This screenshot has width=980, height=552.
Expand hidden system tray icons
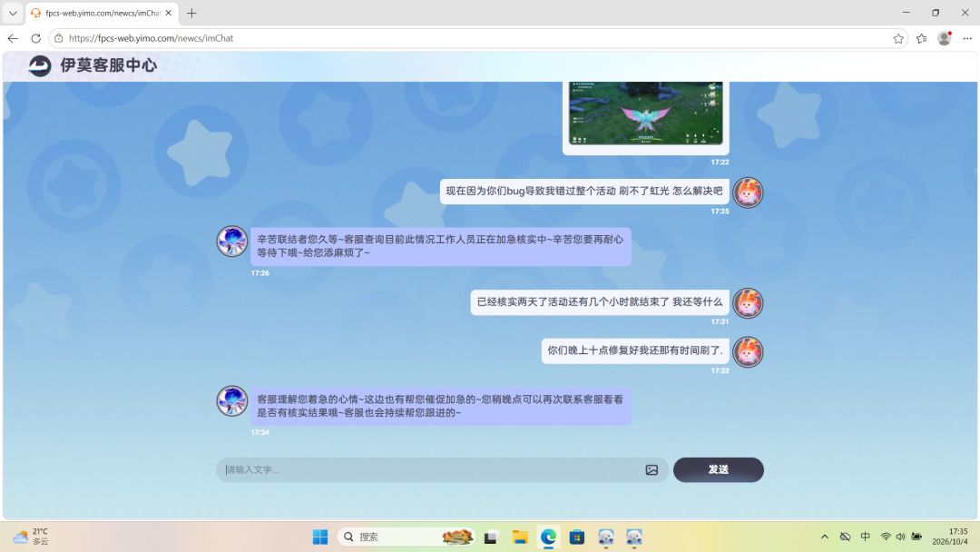tap(825, 537)
